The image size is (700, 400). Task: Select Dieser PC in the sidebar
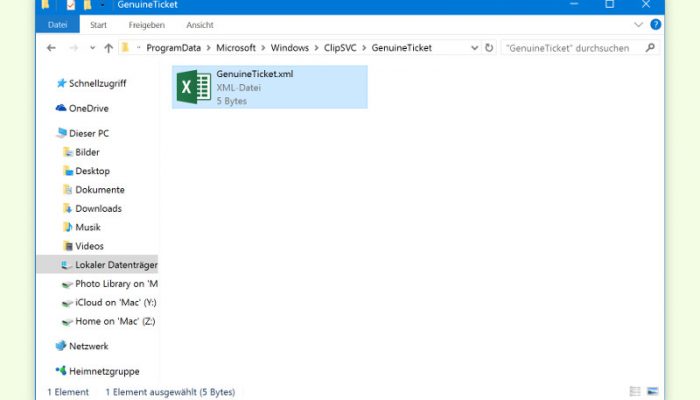[88, 133]
